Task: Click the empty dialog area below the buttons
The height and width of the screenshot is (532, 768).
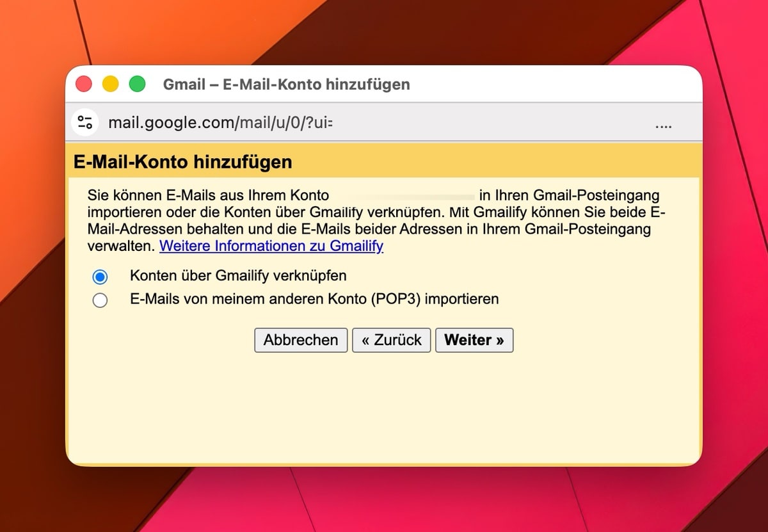Action: 384,410
